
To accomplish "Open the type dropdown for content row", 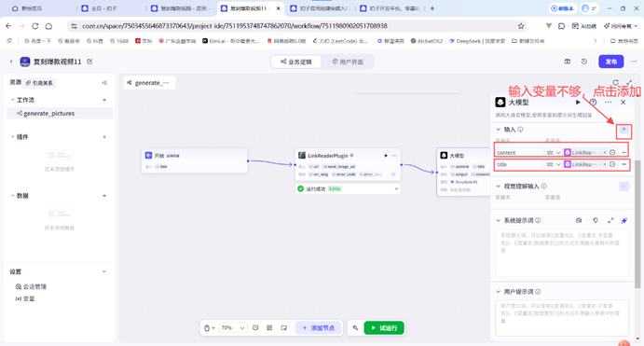I will (554, 152).
